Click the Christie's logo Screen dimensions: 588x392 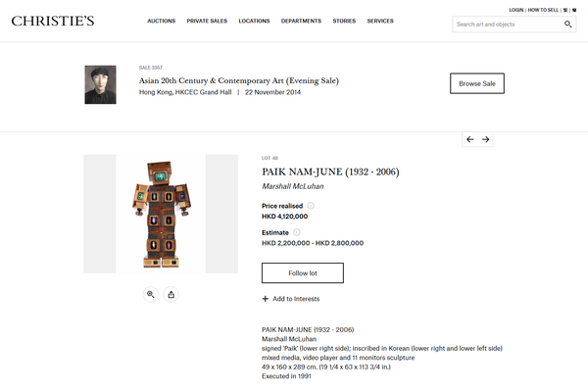54,21
